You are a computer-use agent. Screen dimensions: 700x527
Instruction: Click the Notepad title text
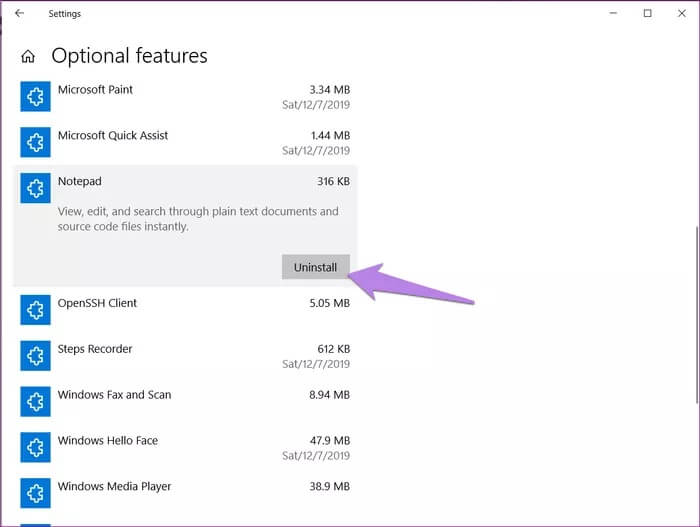click(79, 181)
